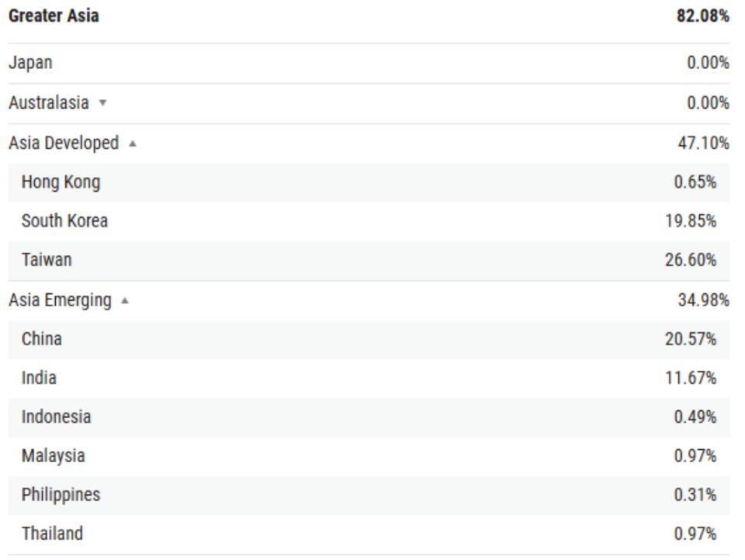Collapse the Asia Developed arrow
This screenshot has width=745, height=560.
click(x=133, y=143)
